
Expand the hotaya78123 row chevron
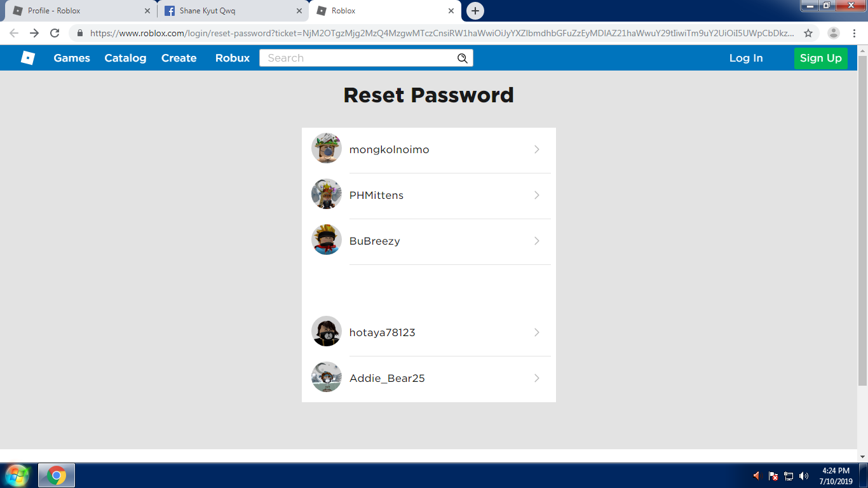pos(537,332)
